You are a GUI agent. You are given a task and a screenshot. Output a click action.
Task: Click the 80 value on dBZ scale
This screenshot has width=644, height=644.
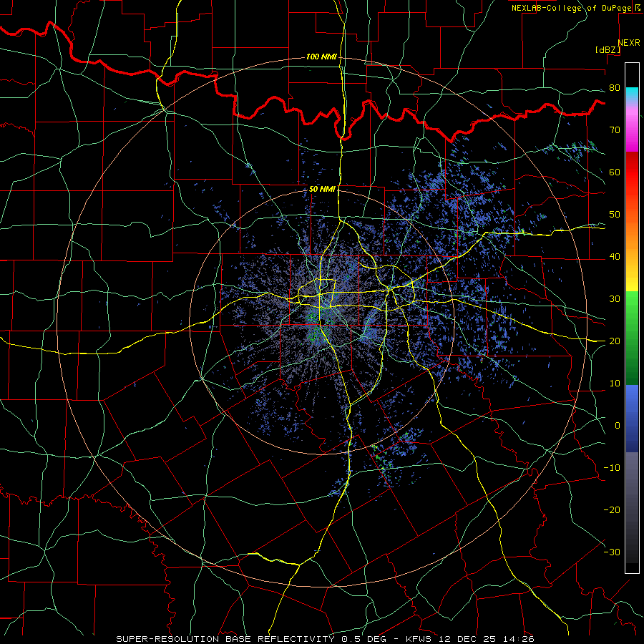click(x=615, y=88)
